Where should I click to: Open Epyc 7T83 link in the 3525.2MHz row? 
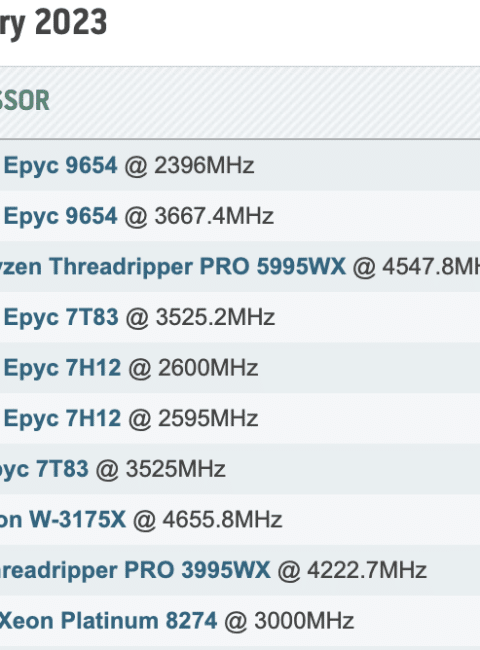pos(61,318)
